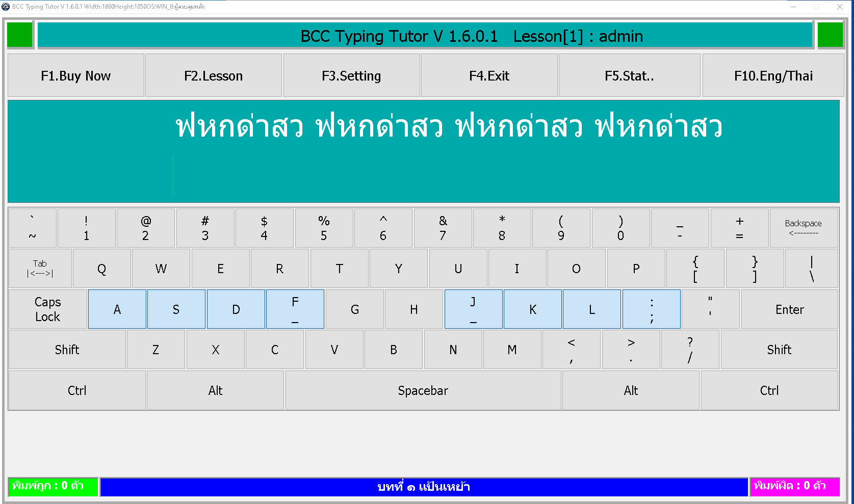The width and height of the screenshot is (854, 504).
Task: Click the green square right of the title
Action: coord(830,35)
